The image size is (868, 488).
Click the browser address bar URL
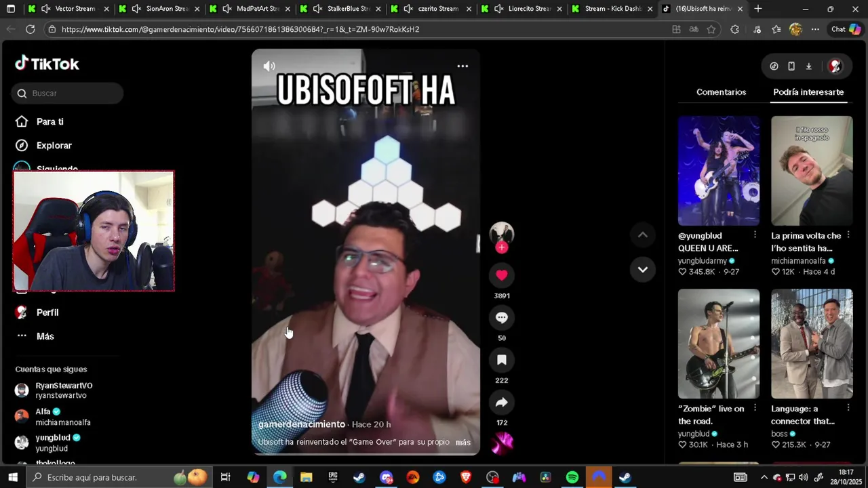tap(240, 29)
